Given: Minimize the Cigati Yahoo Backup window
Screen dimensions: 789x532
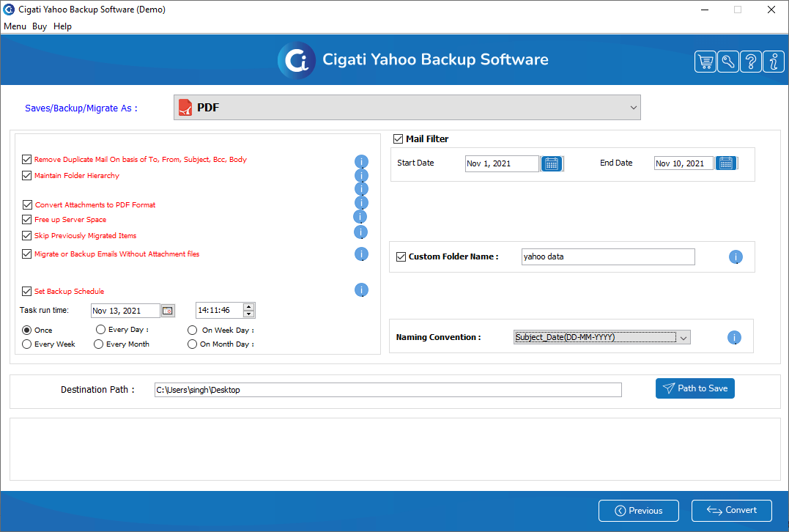Looking at the screenshot, I should (705, 10).
